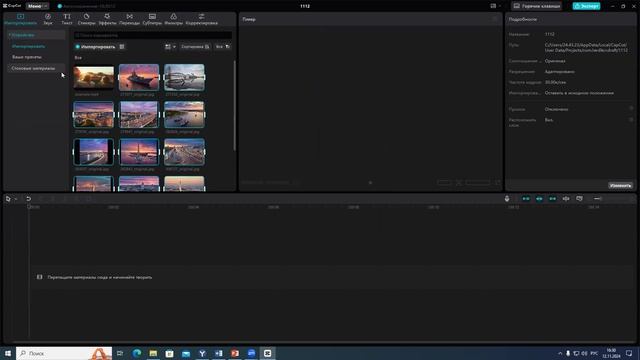Click the 30.00 frame rate value
The image size is (640, 360).
(x=555, y=82)
